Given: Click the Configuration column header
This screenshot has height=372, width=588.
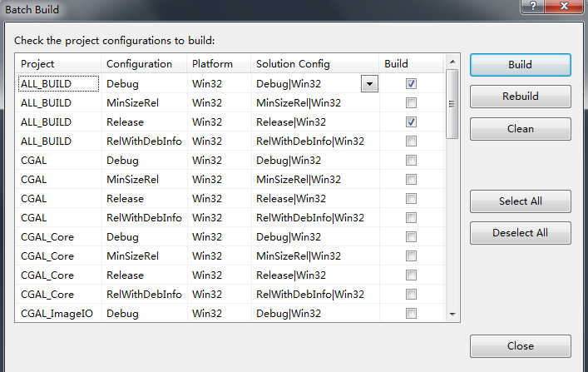Looking at the screenshot, I should (x=144, y=64).
